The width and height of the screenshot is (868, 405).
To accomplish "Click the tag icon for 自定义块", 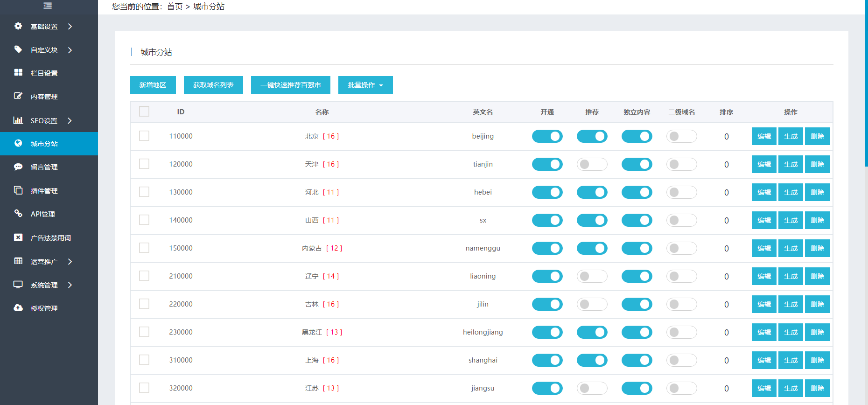I will point(18,49).
